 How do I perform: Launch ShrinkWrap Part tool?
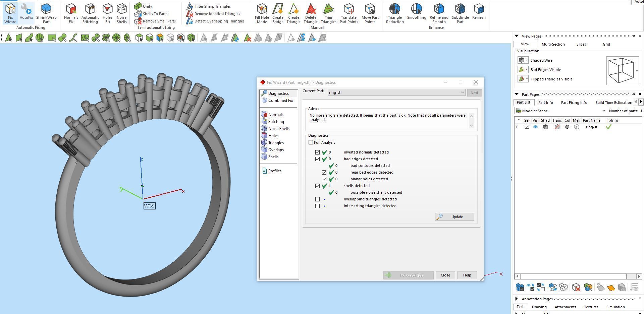coord(46,13)
